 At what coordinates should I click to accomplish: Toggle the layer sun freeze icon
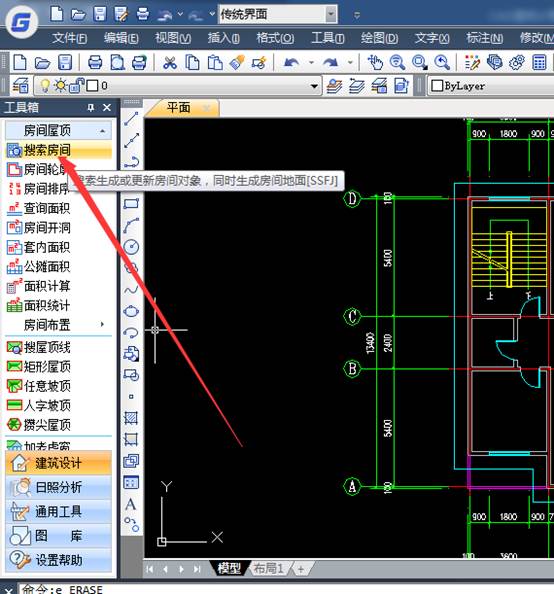click(61, 86)
